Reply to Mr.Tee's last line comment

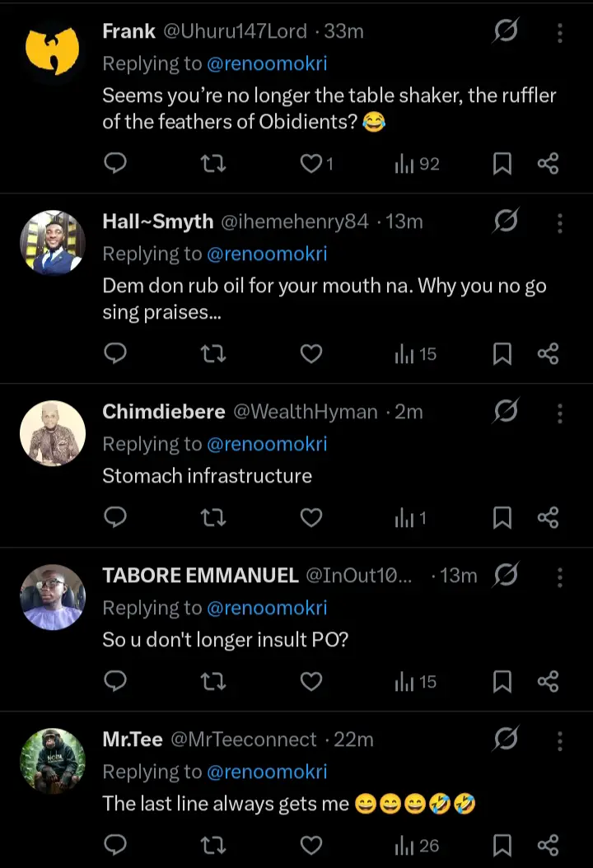click(x=116, y=845)
